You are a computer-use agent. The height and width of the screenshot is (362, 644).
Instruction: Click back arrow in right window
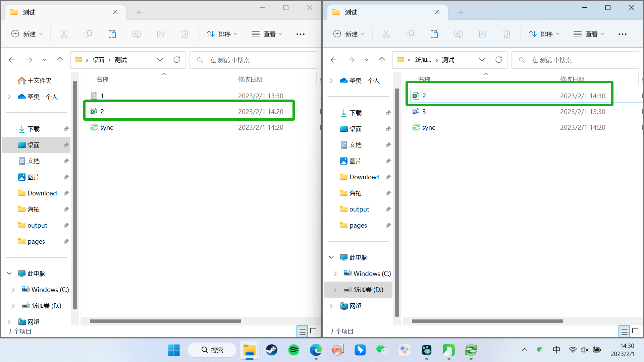coord(333,60)
